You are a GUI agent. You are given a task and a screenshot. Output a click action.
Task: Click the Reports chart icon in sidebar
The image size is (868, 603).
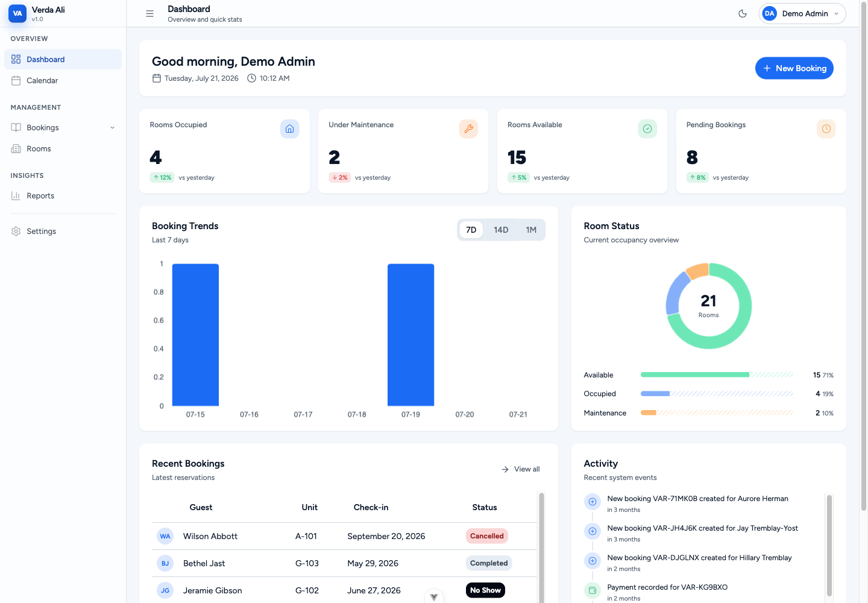[x=16, y=195]
